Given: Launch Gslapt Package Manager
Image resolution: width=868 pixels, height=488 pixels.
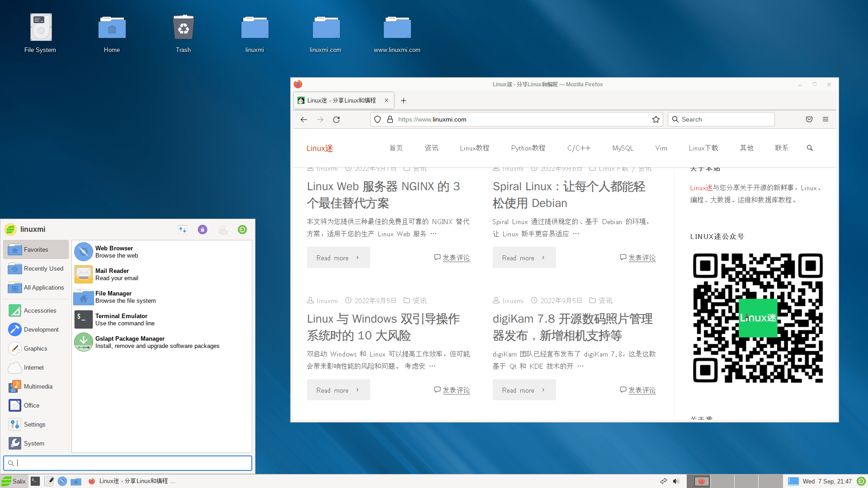Looking at the screenshot, I should (x=130, y=342).
